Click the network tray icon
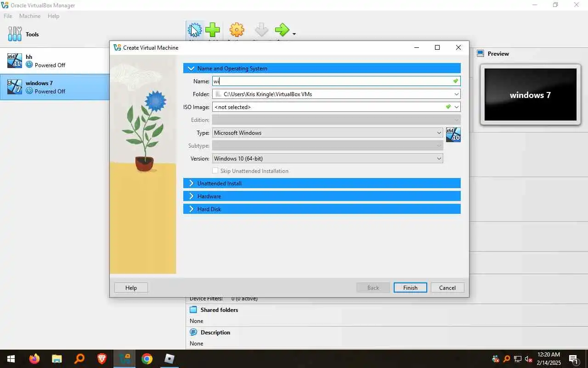588x368 pixels. [x=518, y=359]
